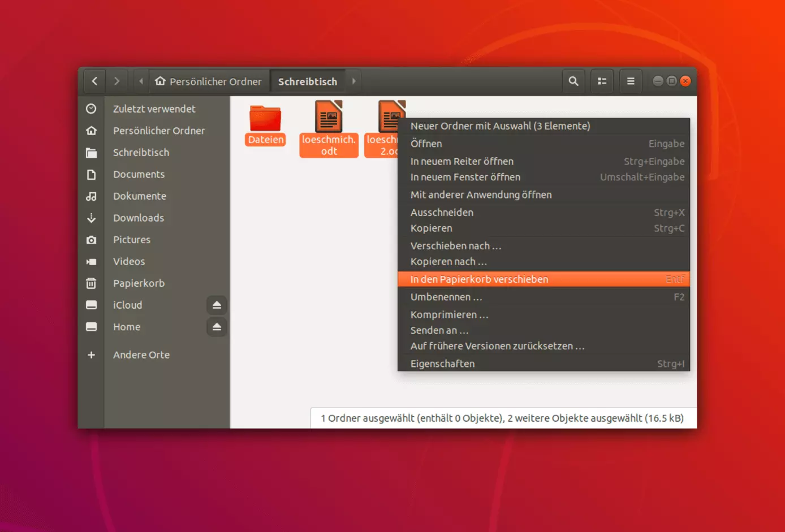Go to Persönlicher Ordner sidebar entry
785x532 pixels.
click(159, 131)
